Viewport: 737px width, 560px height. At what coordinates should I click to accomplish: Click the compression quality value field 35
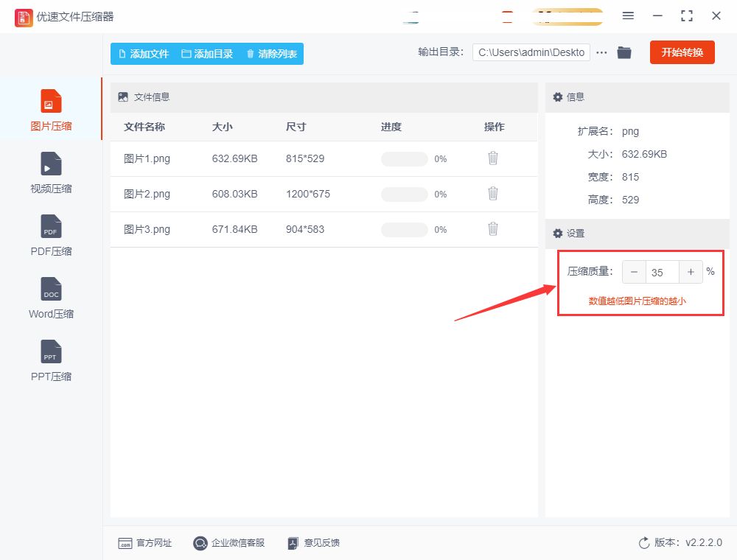(663, 272)
